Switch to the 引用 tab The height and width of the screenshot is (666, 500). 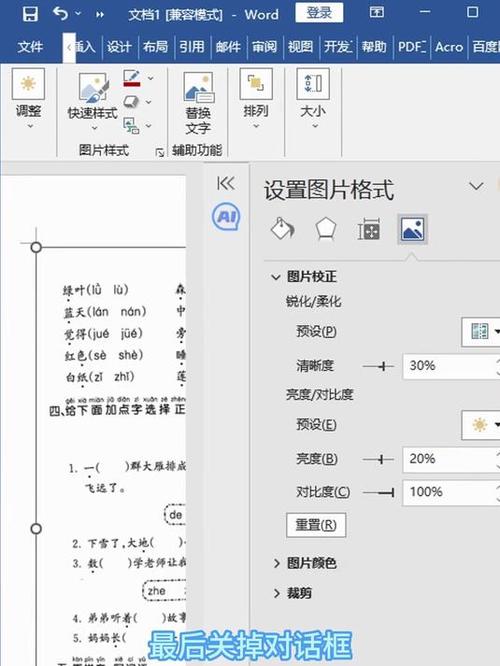(x=192, y=46)
